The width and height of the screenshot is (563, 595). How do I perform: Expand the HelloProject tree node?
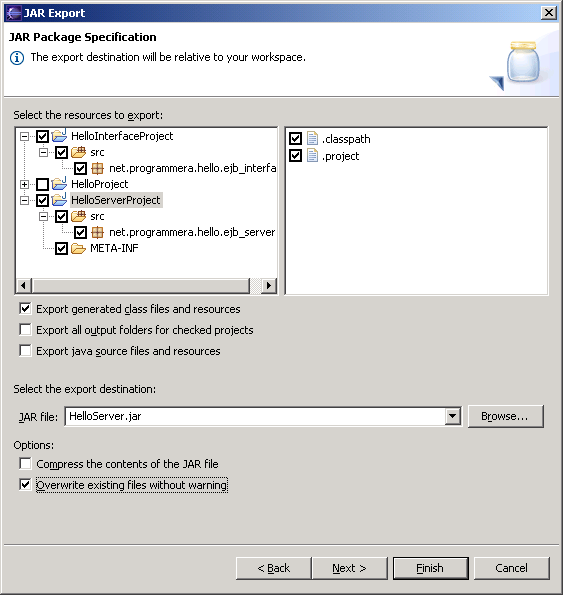24,184
